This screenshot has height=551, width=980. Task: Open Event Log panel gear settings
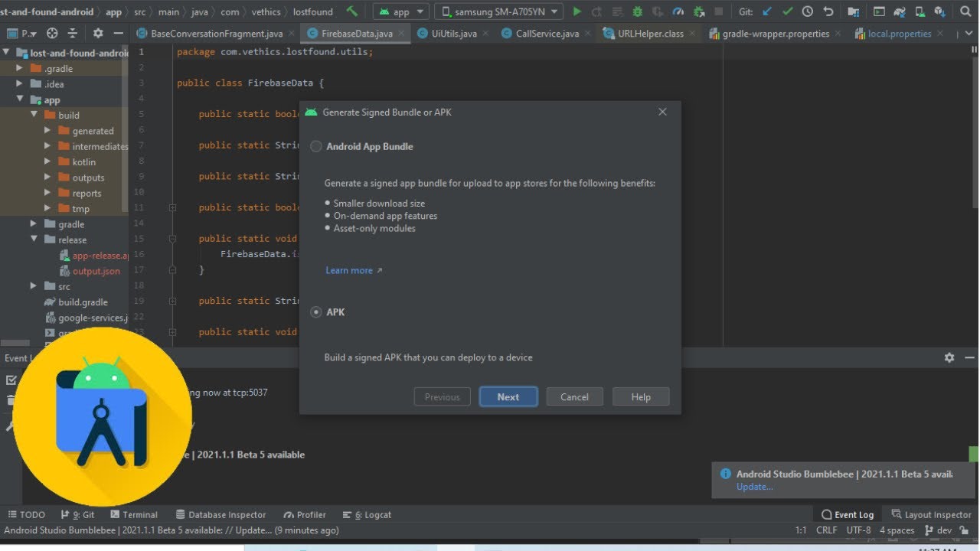(949, 357)
